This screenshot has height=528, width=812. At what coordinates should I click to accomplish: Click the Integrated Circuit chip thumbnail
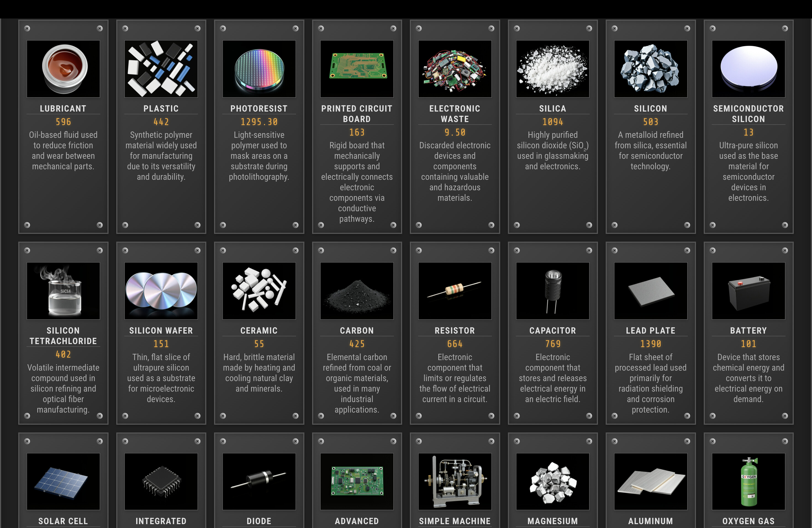click(161, 481)
